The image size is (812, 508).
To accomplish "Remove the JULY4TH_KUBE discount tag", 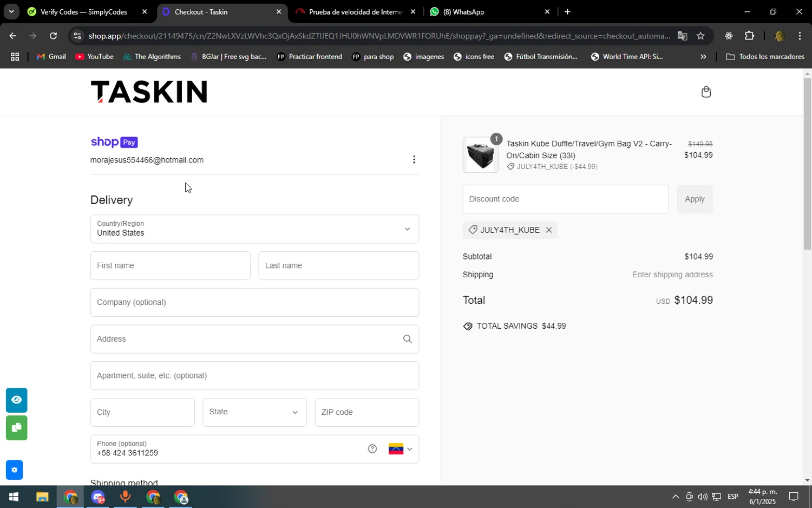I will click(x=549, y=230).
